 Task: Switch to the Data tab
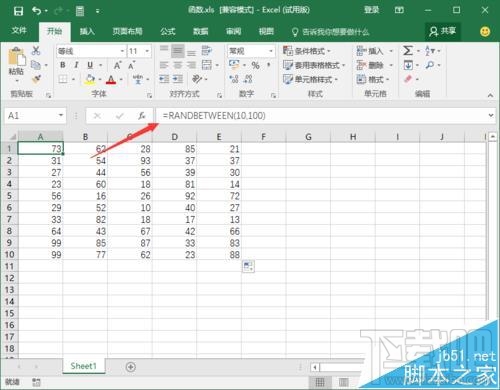click(x=201, y=32)
